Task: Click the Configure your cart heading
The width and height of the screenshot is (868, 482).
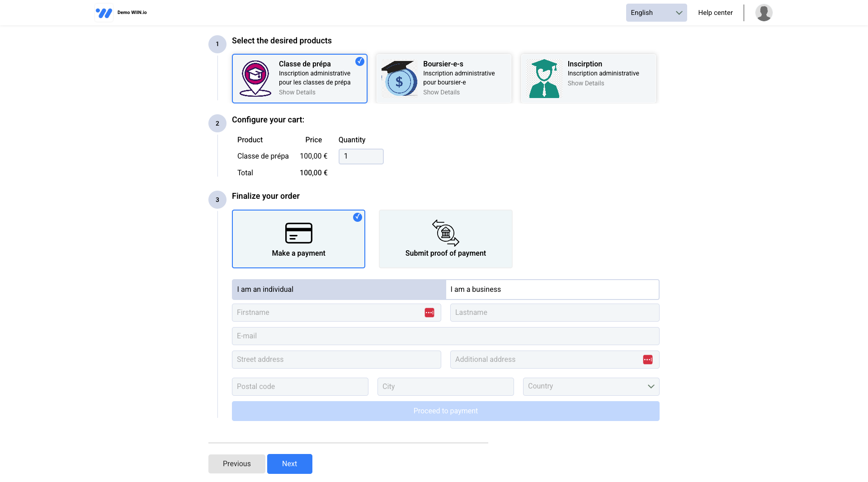Action: pyautogui.click(x=268, y=120)
